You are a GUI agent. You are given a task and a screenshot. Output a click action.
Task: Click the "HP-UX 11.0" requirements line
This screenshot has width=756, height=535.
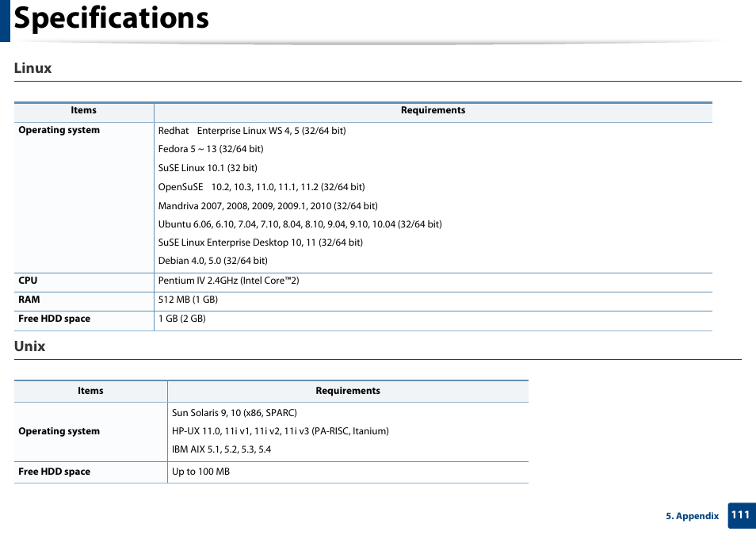(x=280, y=430)
